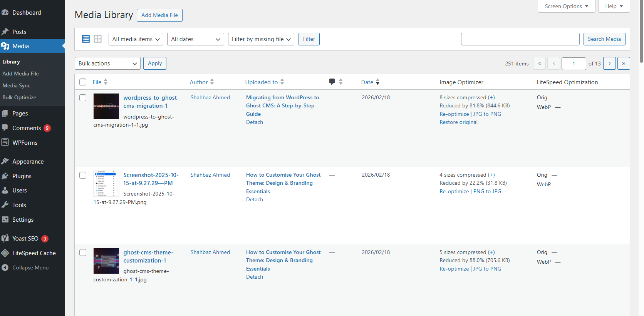
Task: Click the Yoast SEO icon
Action: tap(5, 238)
